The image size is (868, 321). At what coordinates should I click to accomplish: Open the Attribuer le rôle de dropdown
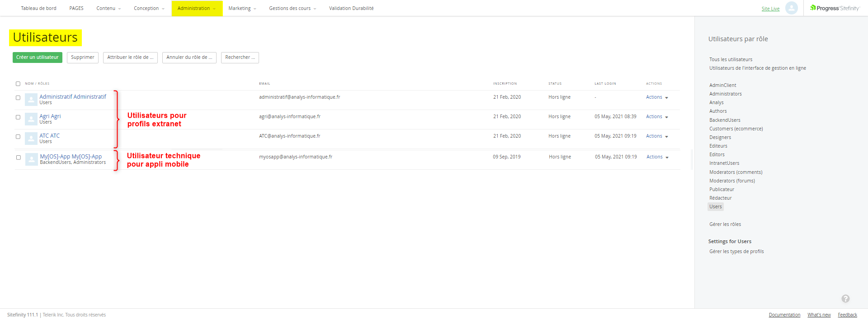[x=130, y=57]
